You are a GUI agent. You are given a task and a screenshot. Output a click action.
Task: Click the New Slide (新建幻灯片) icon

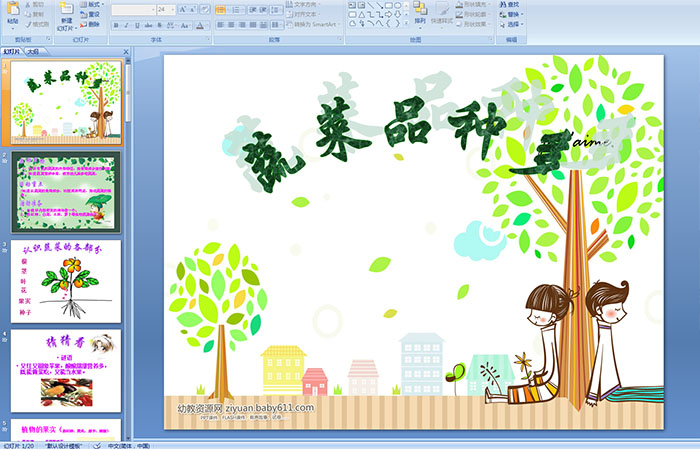click(x=66, y=8)
